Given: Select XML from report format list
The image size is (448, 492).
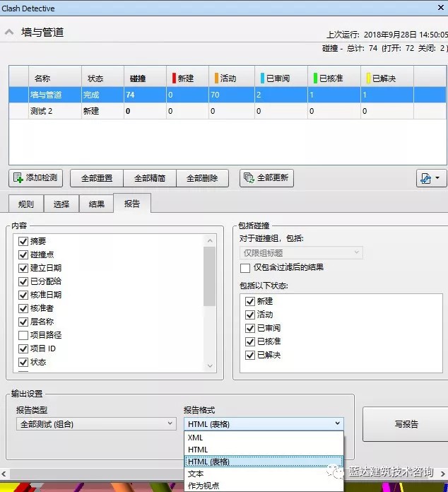Looking at the screenshot, I should (196, 438).
